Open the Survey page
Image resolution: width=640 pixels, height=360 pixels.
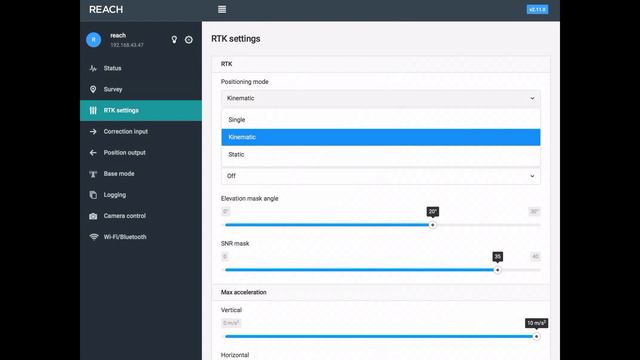point(141,89)
